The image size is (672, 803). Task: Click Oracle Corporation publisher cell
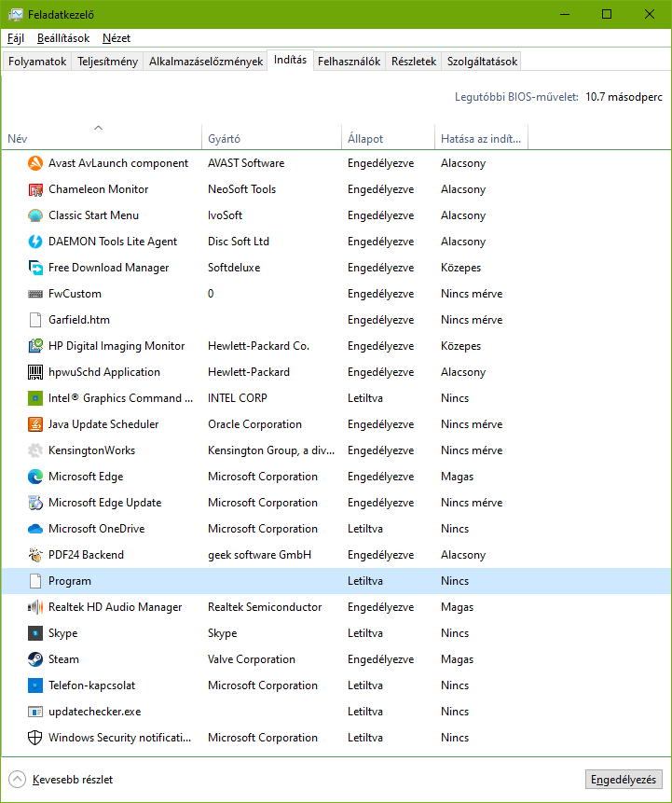[254, 424]
